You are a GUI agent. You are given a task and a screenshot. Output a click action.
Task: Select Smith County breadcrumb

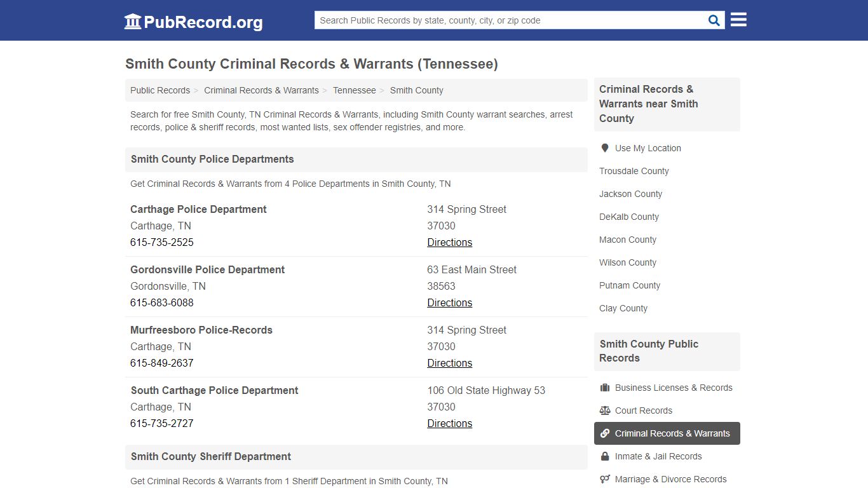pyautogui.click(x=417, y=90)
